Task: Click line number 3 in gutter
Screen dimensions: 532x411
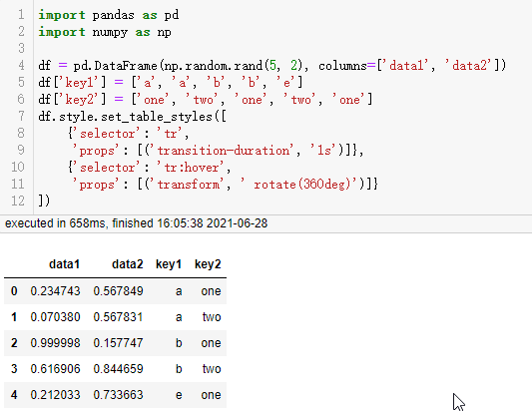Action: pyautogui.click(x=21, y=48)
